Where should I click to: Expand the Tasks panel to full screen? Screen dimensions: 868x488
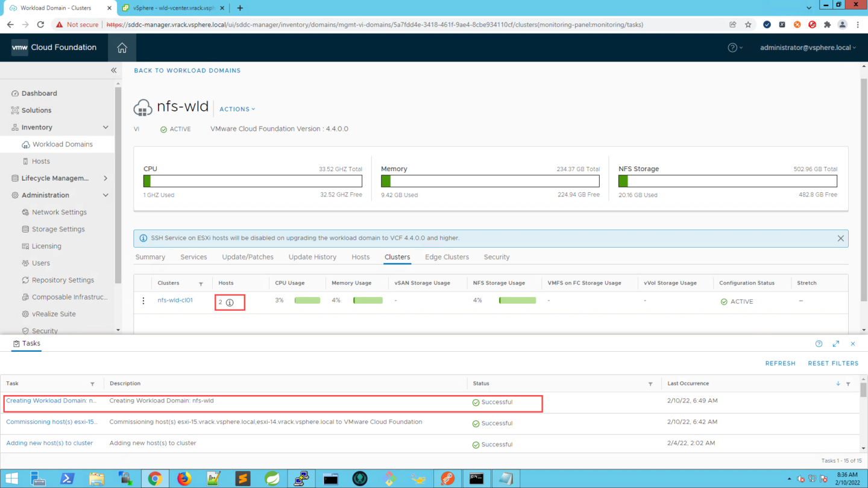836,343
